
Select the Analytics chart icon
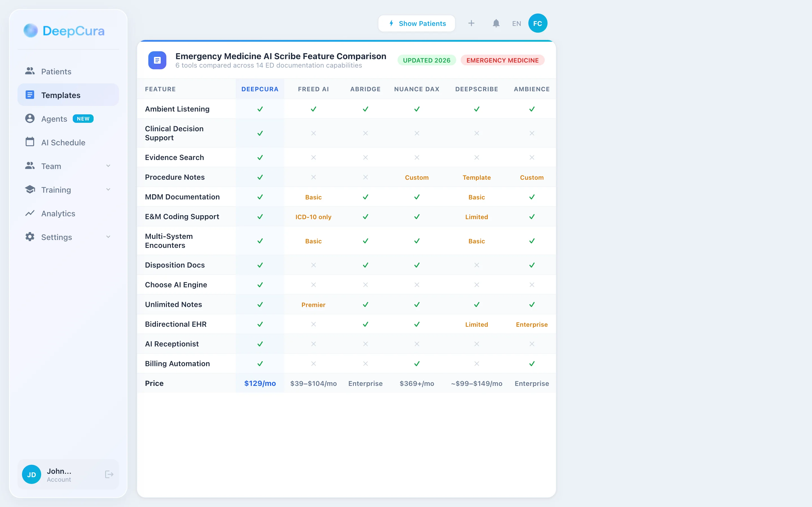[30, 213]
